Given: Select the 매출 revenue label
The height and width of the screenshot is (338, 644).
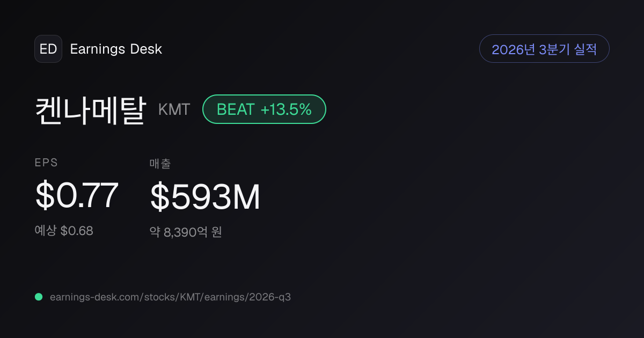Looking at the screenshot, I should click(160, 164).
